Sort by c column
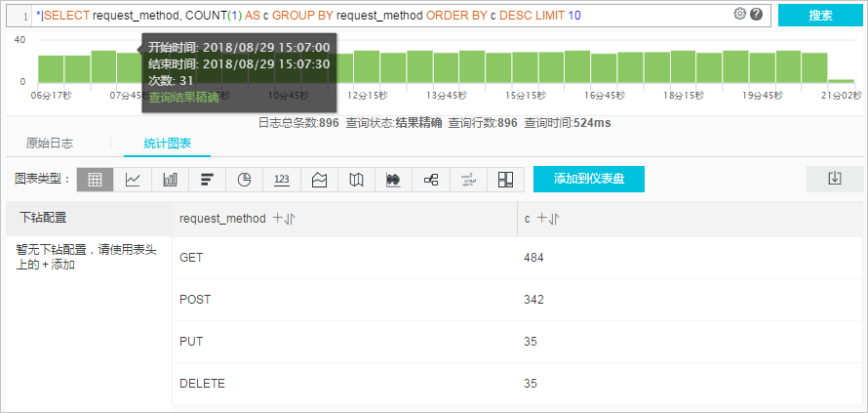The image size is (868, 413). (x=553, y=219)
